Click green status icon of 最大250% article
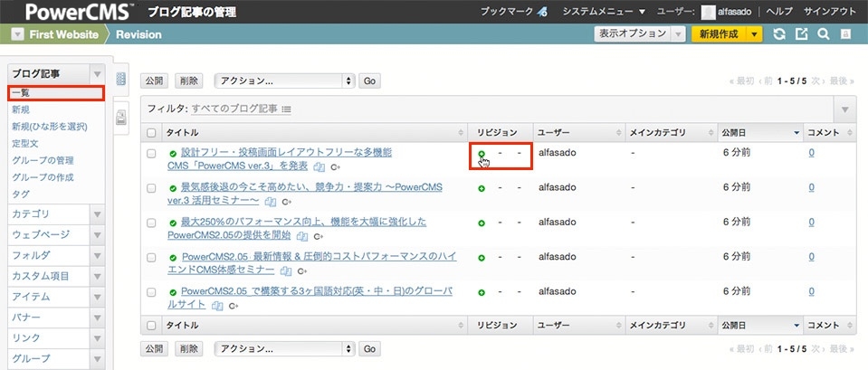Screen dimensions: 868x370 (173, 223)
